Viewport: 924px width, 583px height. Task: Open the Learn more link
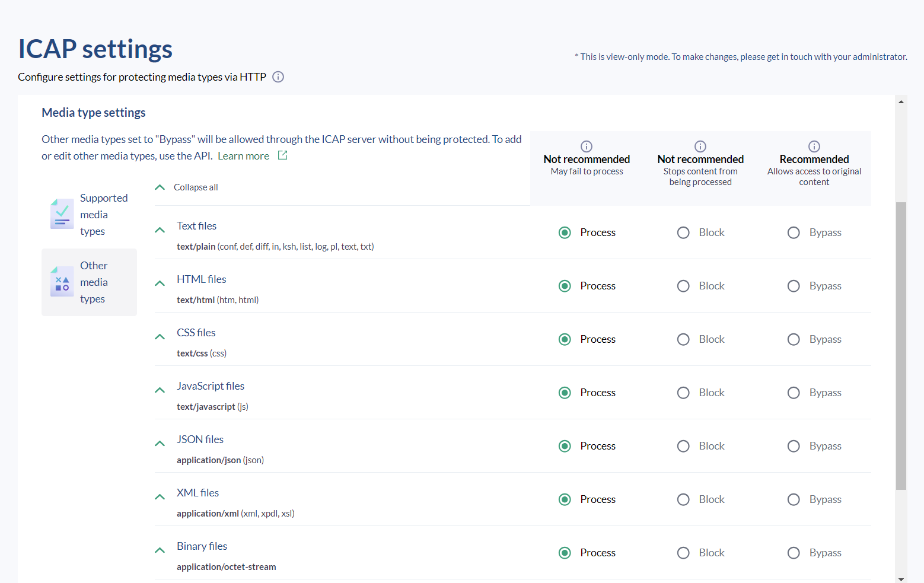point(243,156)
